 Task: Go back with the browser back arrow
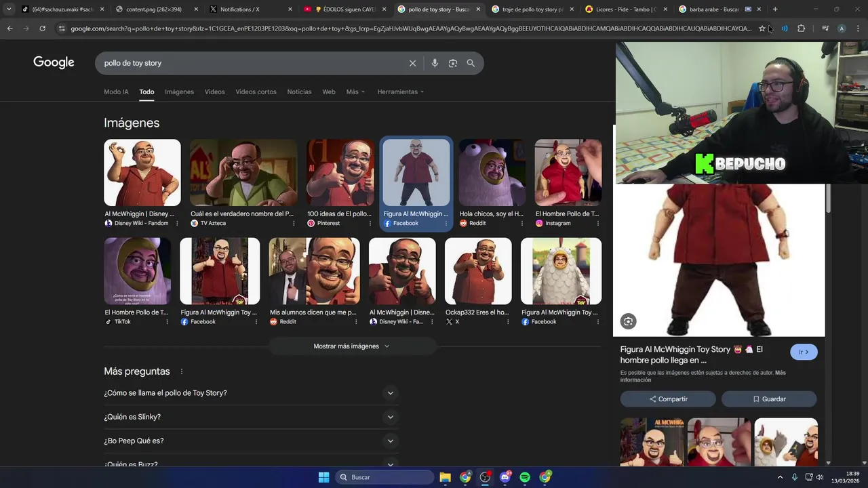[x=9, y=28]
